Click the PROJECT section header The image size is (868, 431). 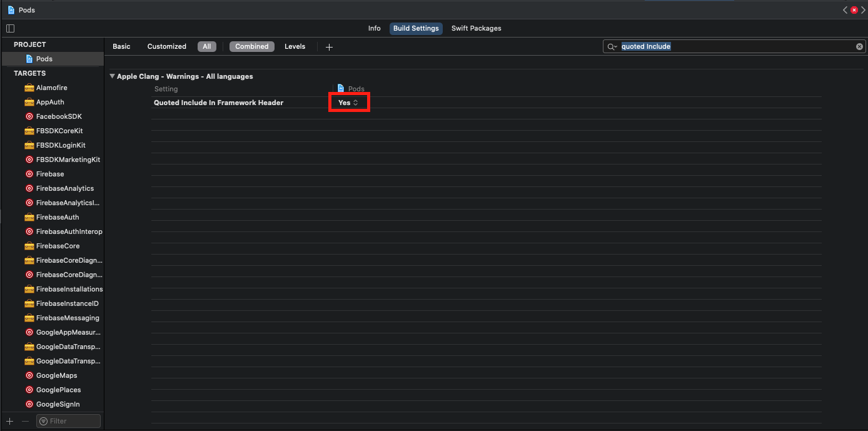(x=30, y=44)
